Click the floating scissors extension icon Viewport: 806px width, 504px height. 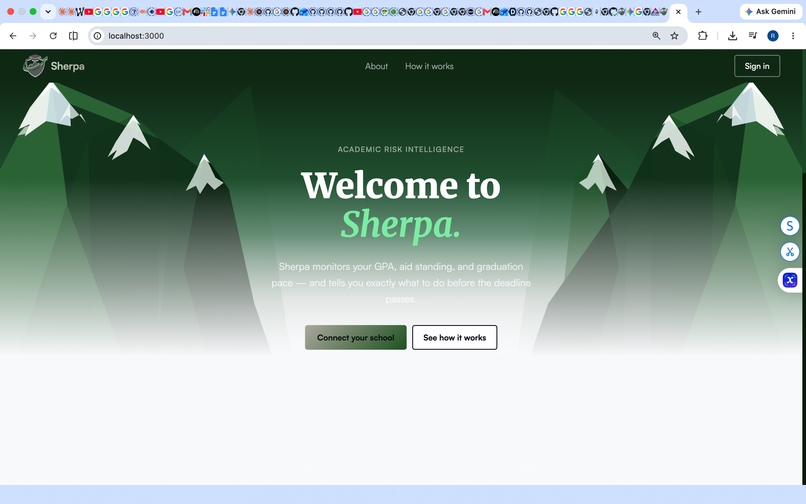790,252
